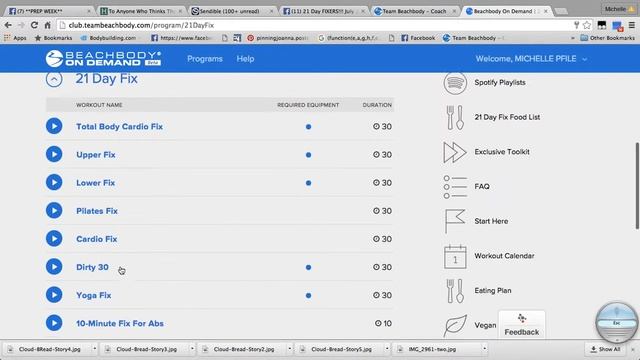Screen dimensions: 640x360
Task: Play the Total Body Cardio Fix workout
Action: click(x=54, y=126)
